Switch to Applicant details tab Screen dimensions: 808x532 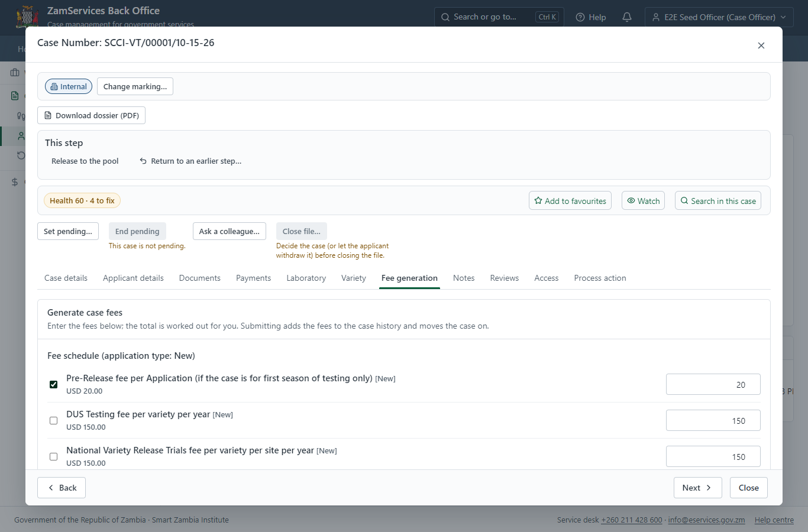point(133,278)
